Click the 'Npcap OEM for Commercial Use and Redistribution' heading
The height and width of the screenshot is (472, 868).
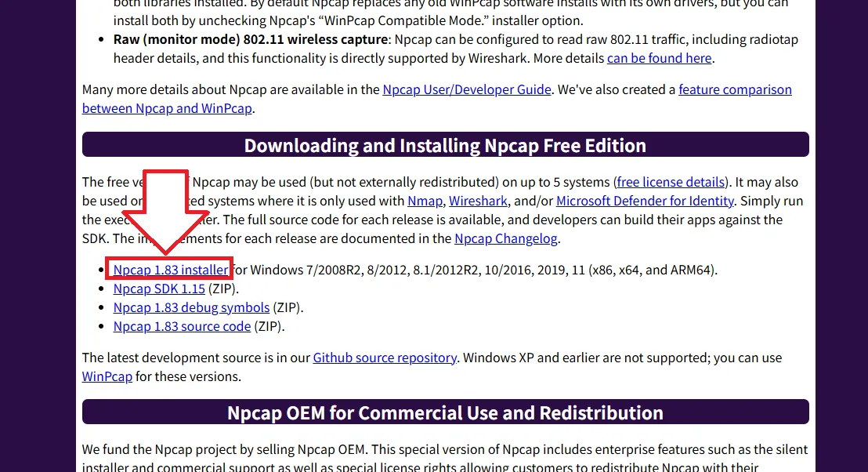click(445, 412)
